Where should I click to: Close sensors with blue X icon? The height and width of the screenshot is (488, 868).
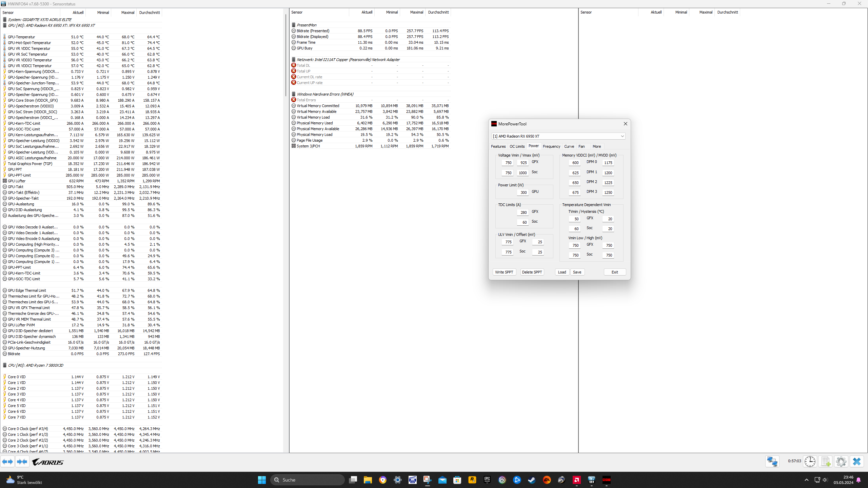pos(857,461)
